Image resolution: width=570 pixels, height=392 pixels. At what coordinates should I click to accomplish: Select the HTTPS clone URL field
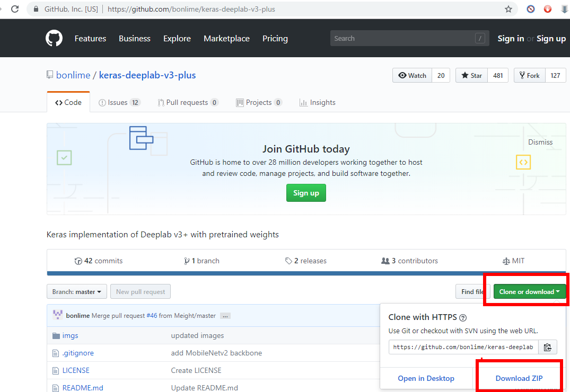pos(463,348)
